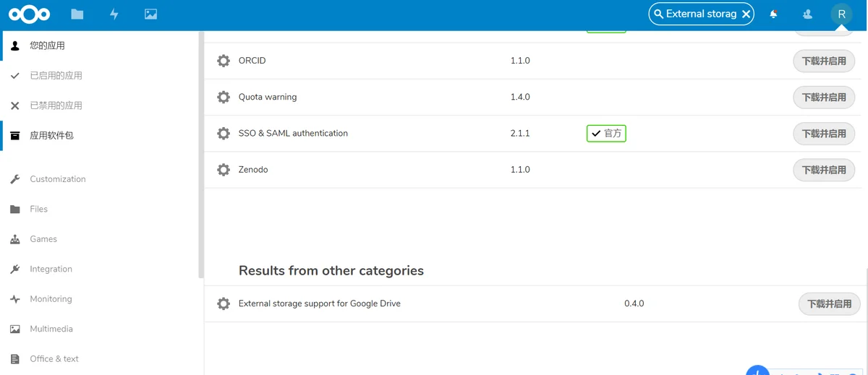Select the Zenodo app name

pyautogui.click(x=253, y=170)
